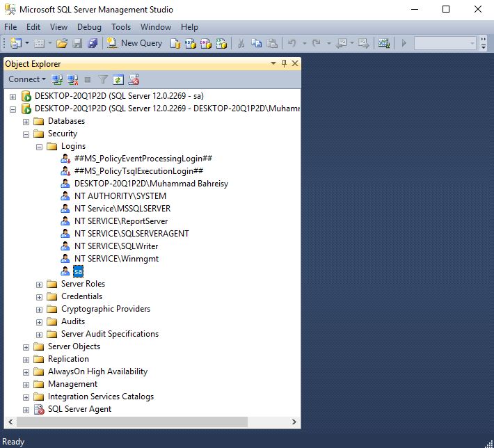The width and height of the screenshot is (494, 448).
Task: Expand the Databases folder
Action: (x=26, y=122)
